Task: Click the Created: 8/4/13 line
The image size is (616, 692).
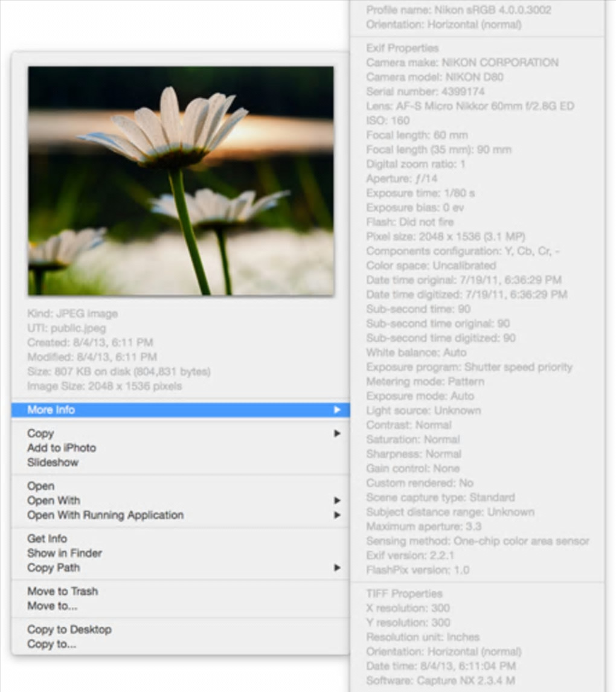Action: coord(90,342)
